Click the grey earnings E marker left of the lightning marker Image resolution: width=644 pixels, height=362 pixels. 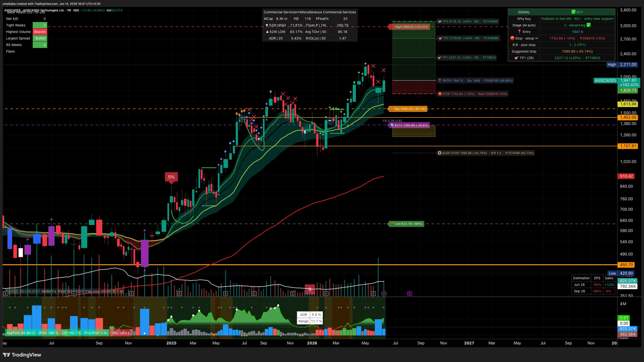coord(373,294)
